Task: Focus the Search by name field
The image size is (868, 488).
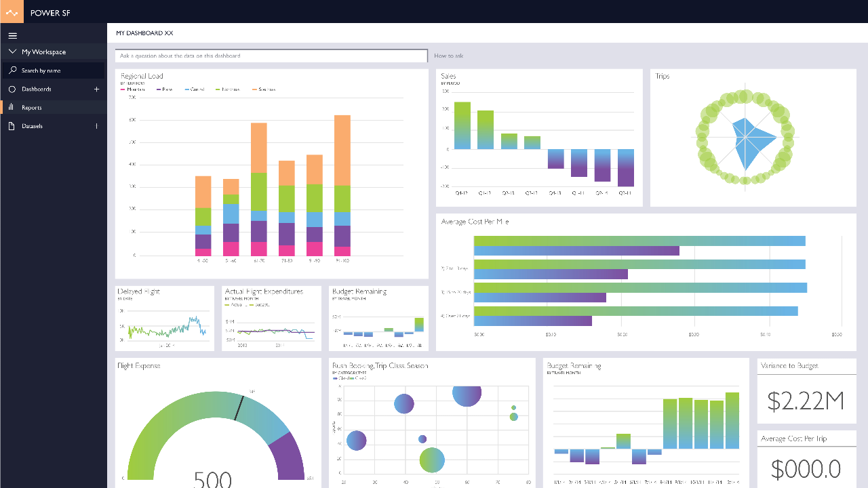Action: click(54, 70)
